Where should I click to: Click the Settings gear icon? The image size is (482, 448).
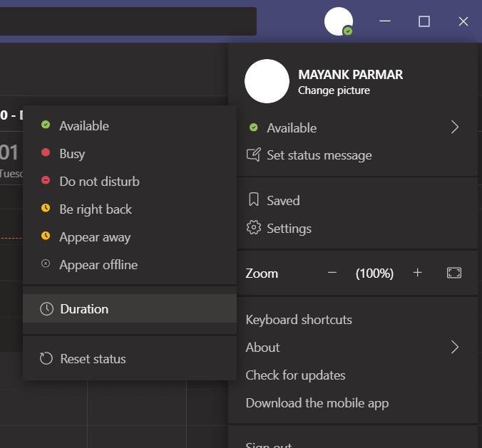tap(254, 228)
